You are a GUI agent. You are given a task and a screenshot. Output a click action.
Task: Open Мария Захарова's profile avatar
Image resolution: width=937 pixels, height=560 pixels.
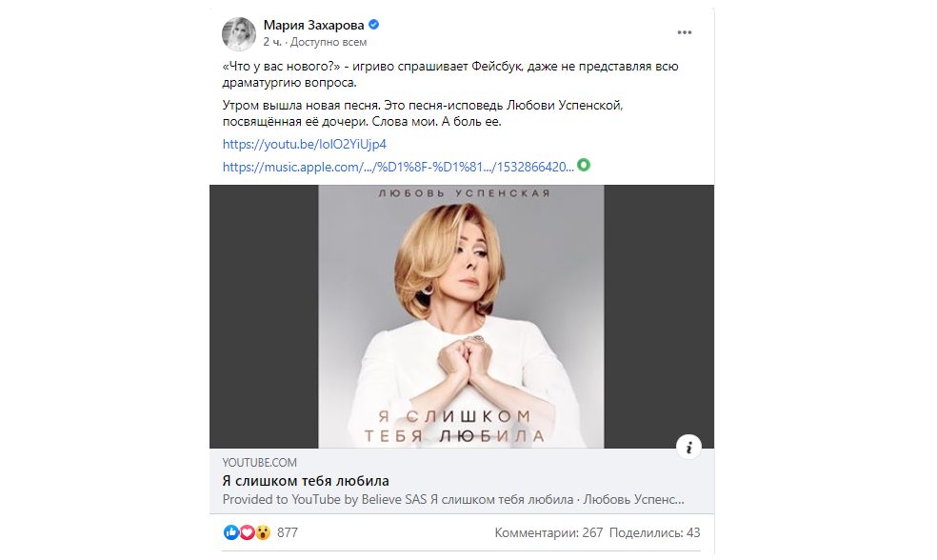238,33
